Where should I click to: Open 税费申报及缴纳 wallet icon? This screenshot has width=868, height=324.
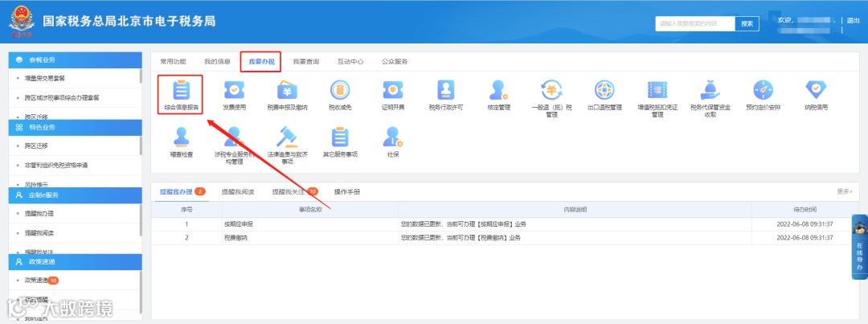coord(287,90)
